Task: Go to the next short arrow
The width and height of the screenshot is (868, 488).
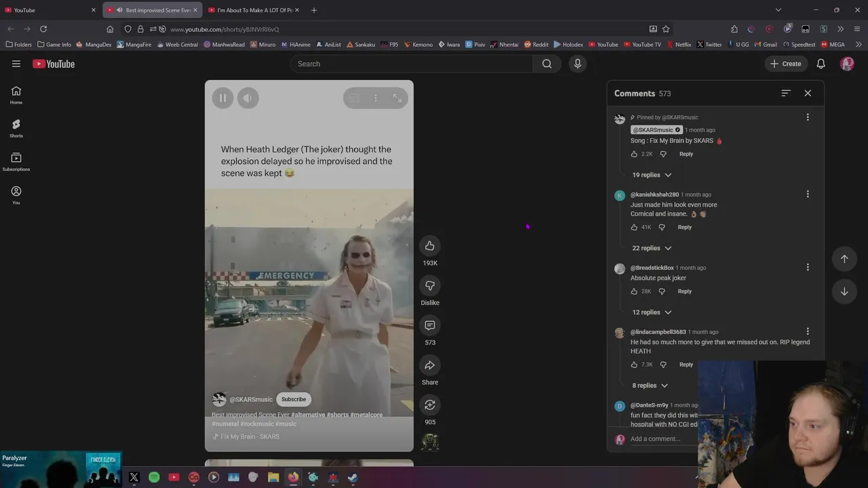Action: (844, 291)
